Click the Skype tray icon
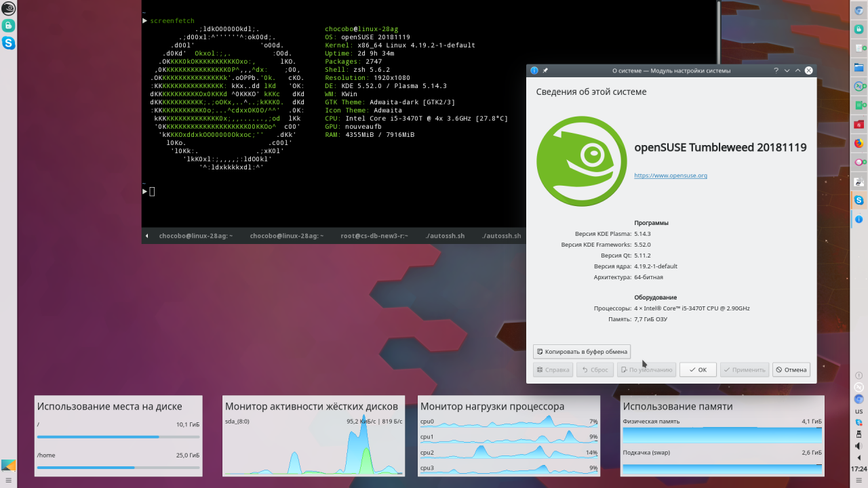The width and height of the screenshot is (868, 488). (859, 422)
